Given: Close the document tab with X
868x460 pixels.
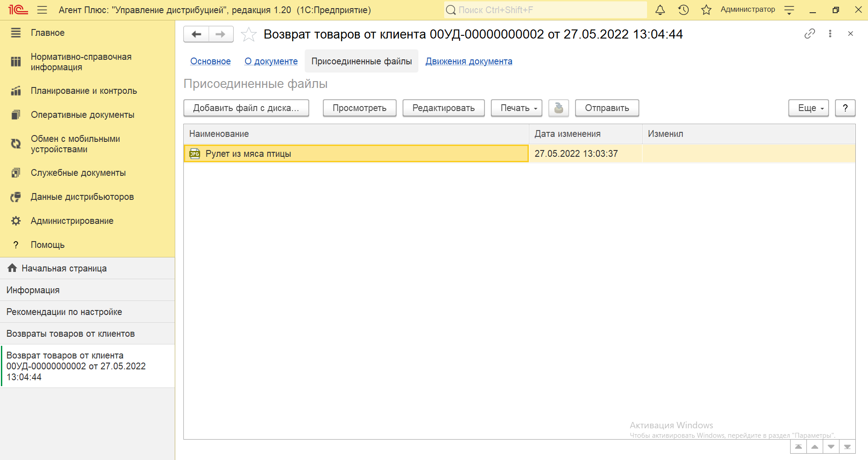Looking at the screenshot, I should [x=850, y=34].
